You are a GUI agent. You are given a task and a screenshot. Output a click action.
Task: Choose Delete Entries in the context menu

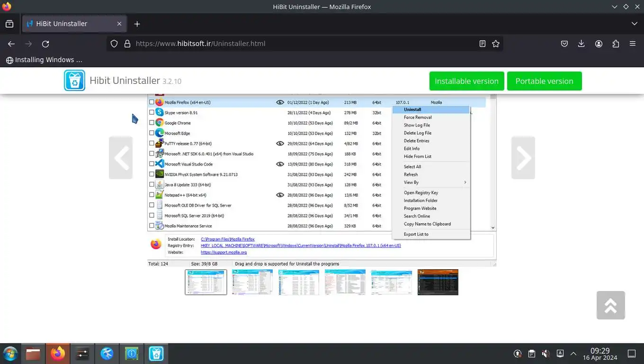[x=431, y=141]
